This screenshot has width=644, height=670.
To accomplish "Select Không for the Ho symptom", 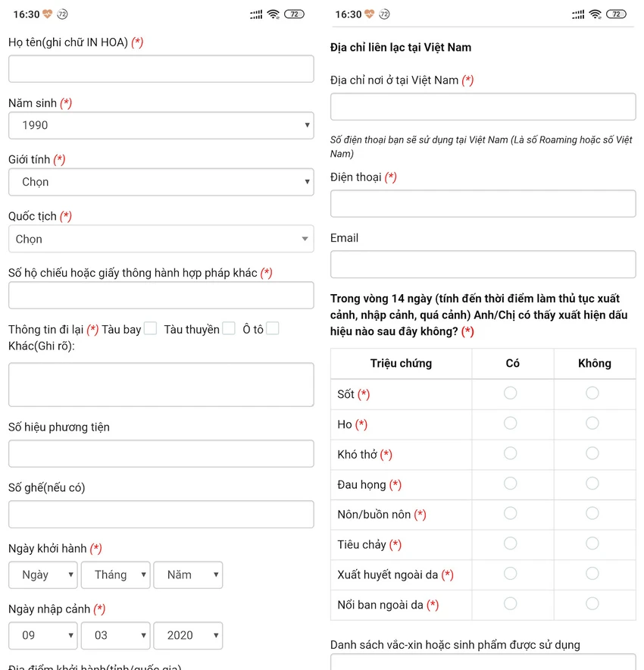I will [592, 423].
